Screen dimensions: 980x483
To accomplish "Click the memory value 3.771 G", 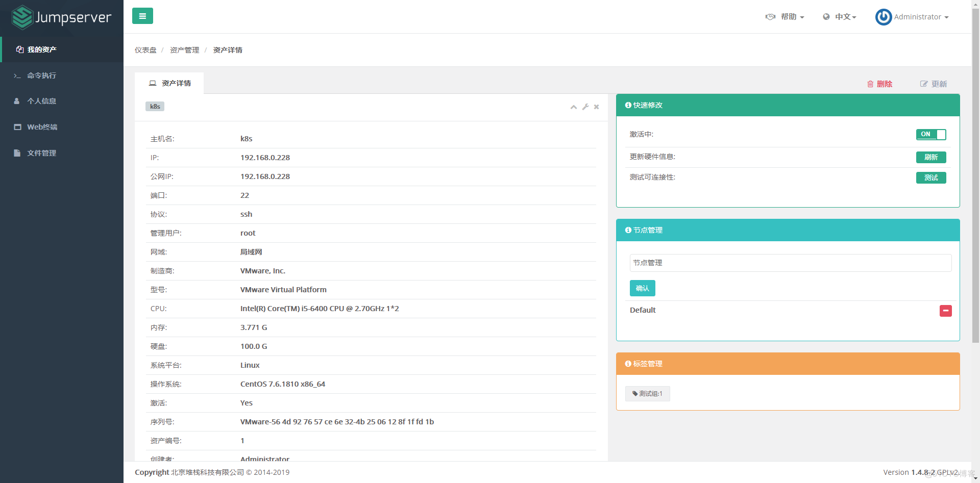I will (x=254, y=327).
